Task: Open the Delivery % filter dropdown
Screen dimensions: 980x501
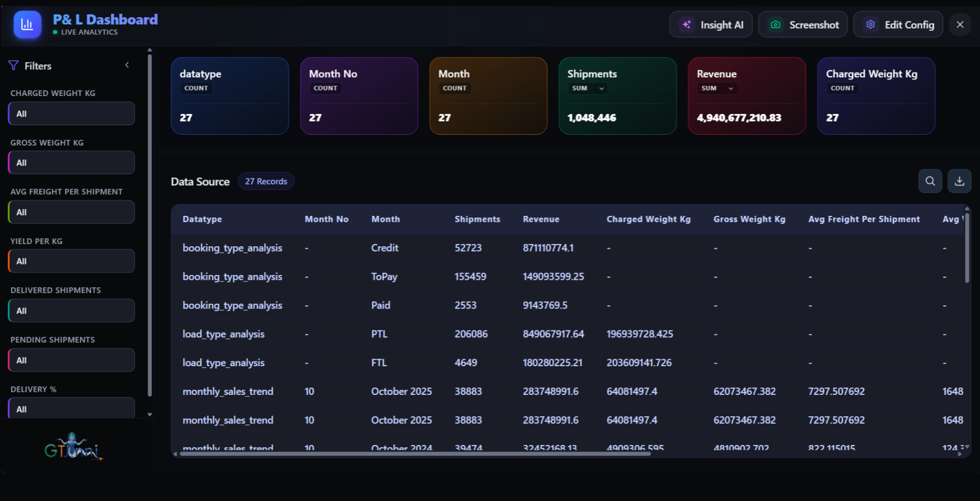Action: click(71, 408)
